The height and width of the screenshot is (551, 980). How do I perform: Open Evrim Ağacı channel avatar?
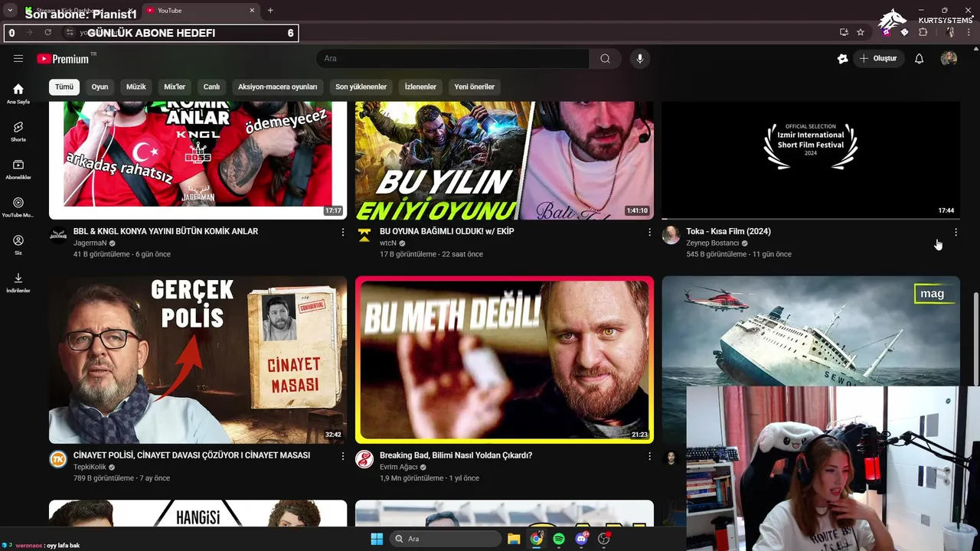point(364,459)
